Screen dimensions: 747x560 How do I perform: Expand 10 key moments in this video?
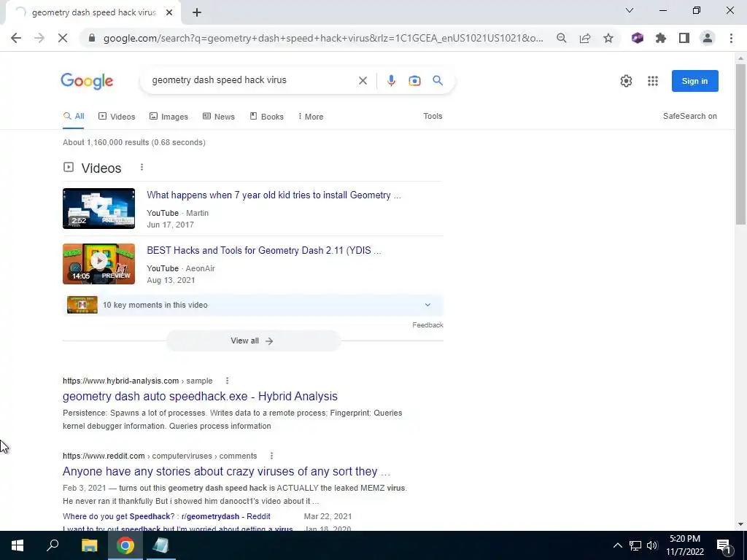(x=255, y=305)
